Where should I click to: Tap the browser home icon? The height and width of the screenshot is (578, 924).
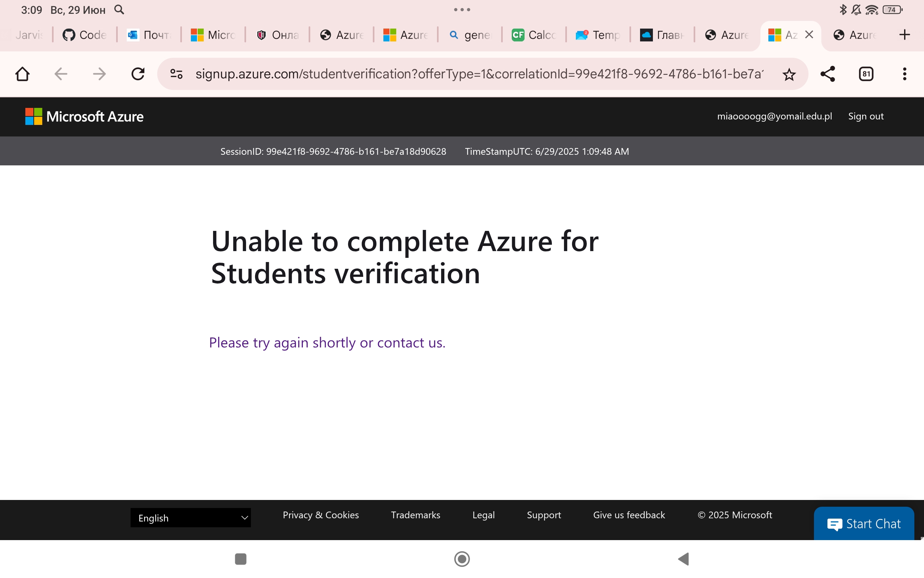pos(22,74)
